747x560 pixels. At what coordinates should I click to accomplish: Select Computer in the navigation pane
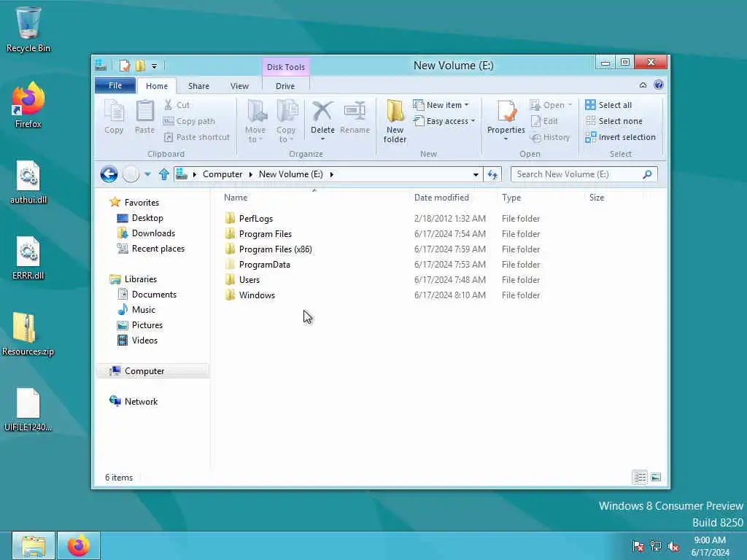tap(144, 371)
